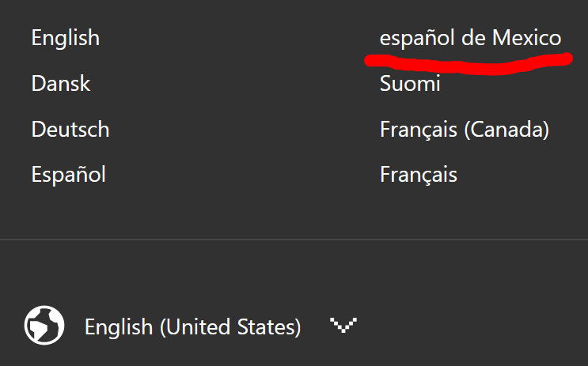Select Français (Canada) language option

click(x=465, y=129)
